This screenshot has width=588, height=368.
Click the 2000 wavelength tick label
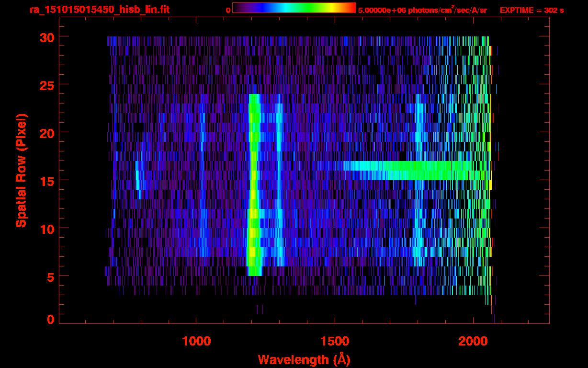point(473,342)
